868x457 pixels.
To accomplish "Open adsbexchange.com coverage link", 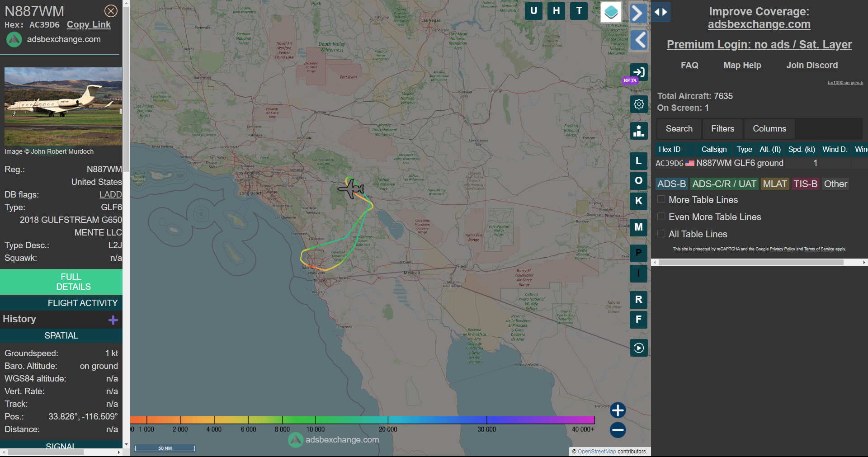I will (x=759, y=24).
